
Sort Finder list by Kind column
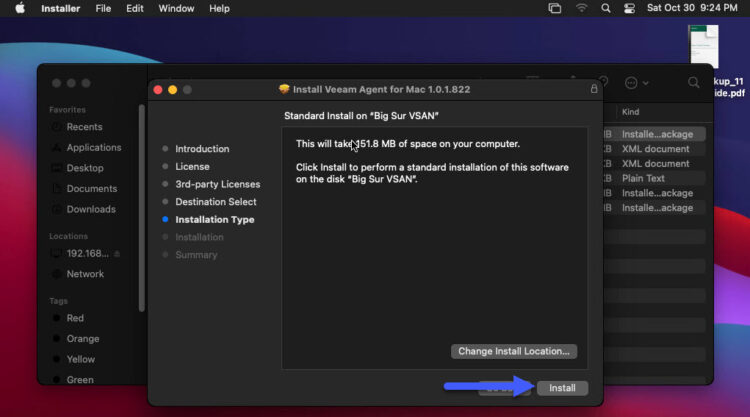630,112
